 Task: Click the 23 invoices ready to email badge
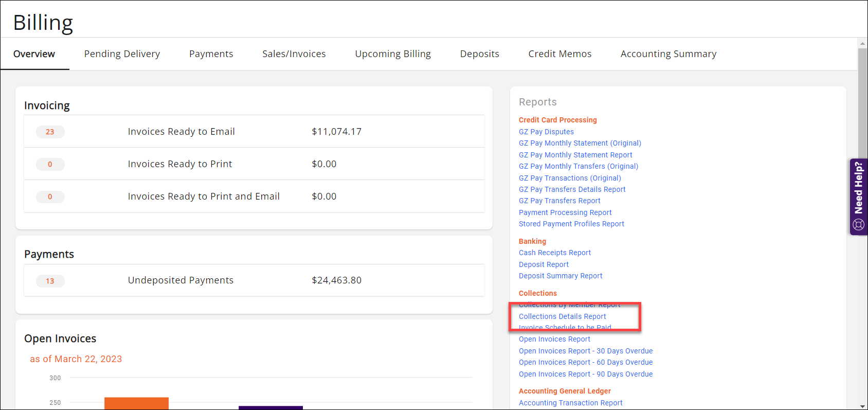(50, 132)
